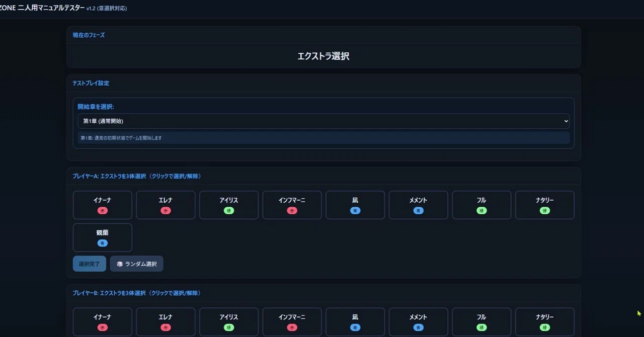The width and height of the screenshot is (644, 337).
Task: Click the エクストラ選択 phase heading
Action: tap(324, 56)
